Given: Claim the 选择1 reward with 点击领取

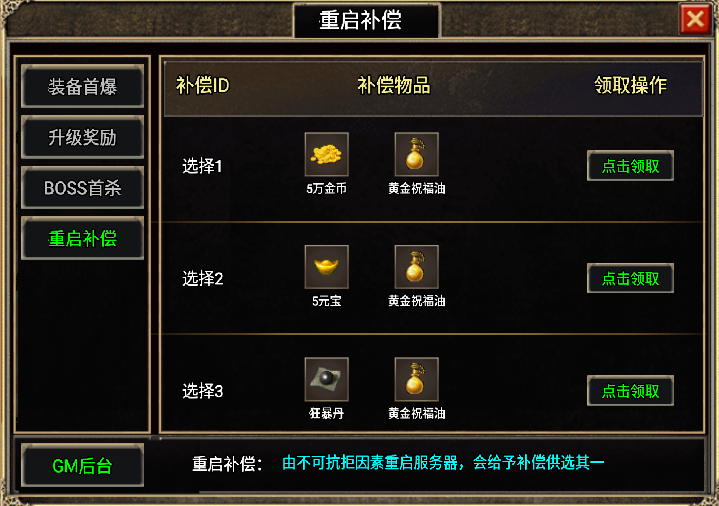Looking at the screenshot, I should (x=630, y=166).
